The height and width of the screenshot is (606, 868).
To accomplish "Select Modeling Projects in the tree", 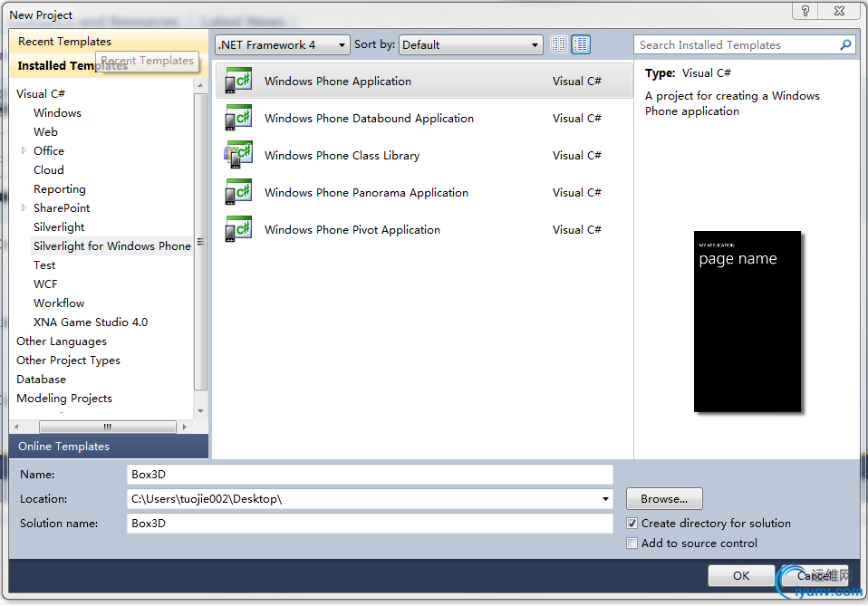I will [x=64, y=399].
